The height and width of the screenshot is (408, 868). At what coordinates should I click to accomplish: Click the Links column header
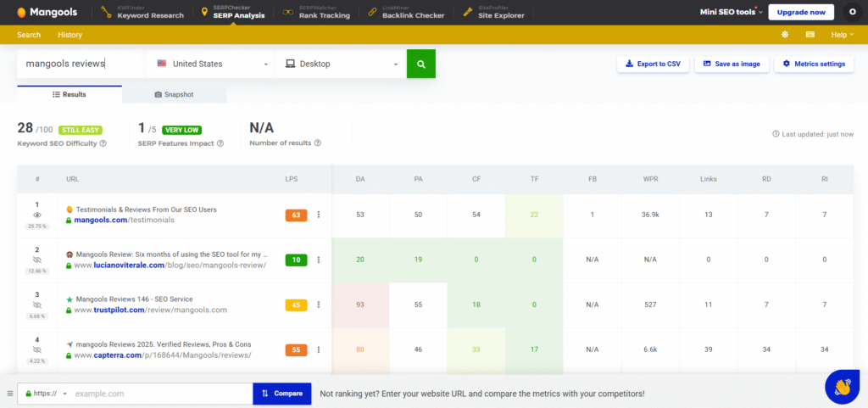click(708, 179)
